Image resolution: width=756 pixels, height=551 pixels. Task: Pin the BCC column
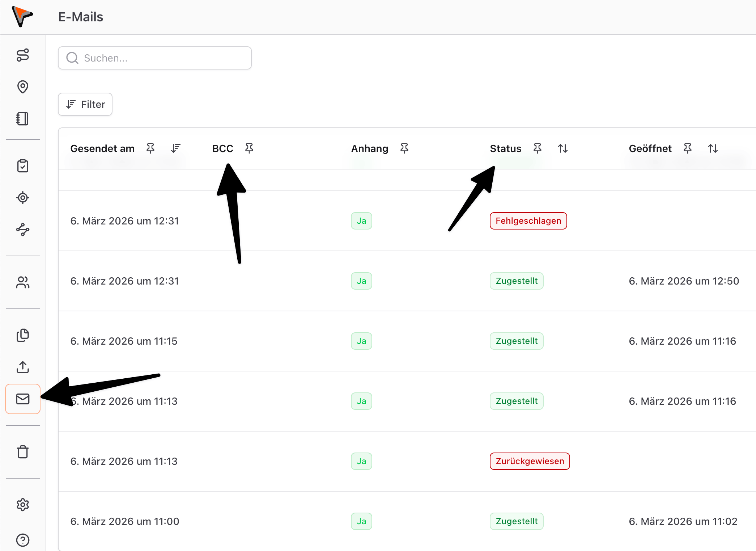249,148
